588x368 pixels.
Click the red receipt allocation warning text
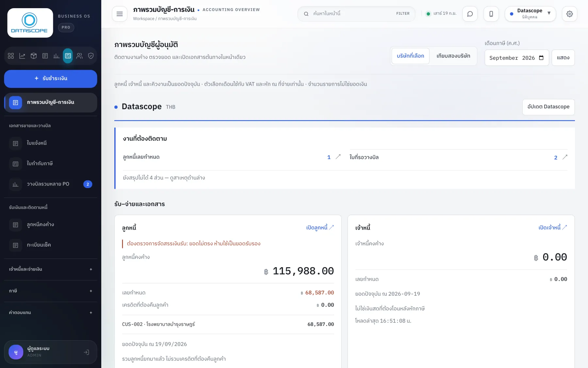pos(194,244)
